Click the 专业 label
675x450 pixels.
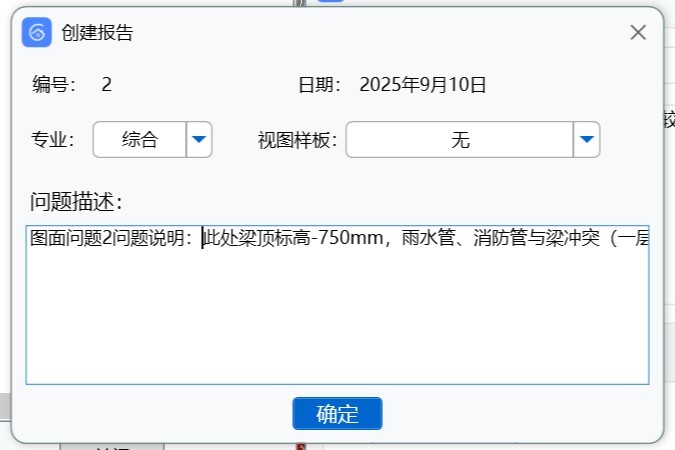(x=53, y=140)
